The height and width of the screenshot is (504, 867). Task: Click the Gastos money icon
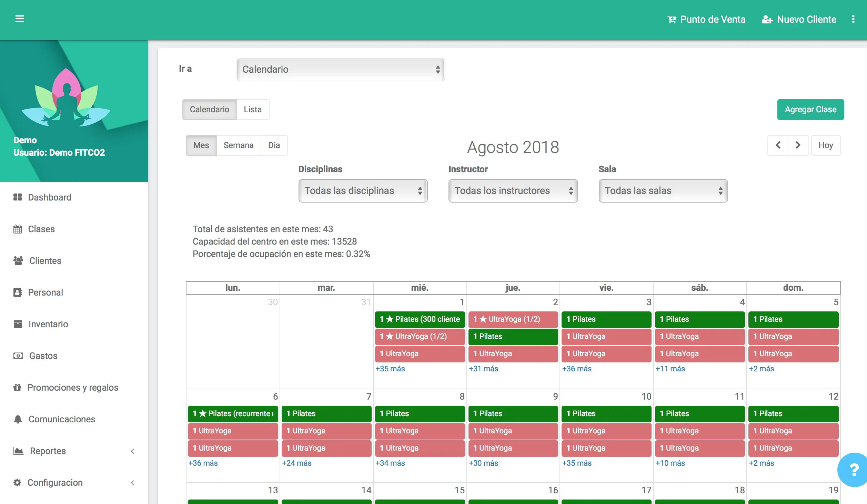click(18, 356)
